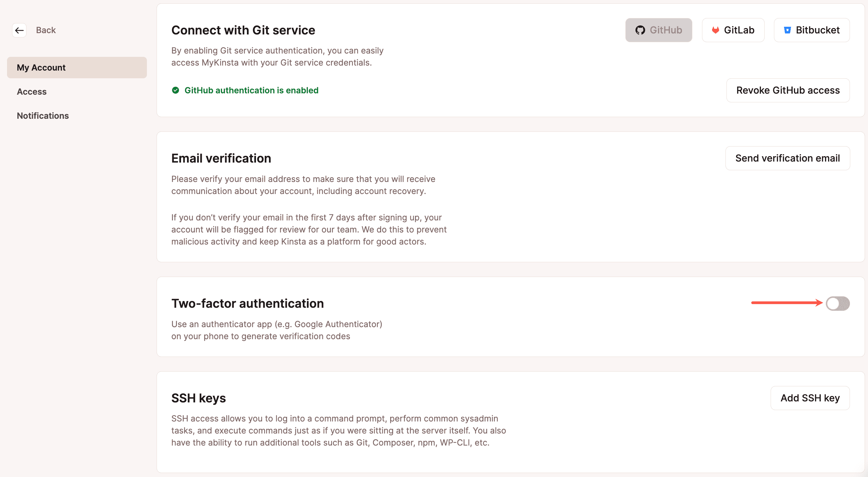Enable the two-factor authentication toggle
Viewport: 868px width, 477px height.
click(x=837, y=303)
